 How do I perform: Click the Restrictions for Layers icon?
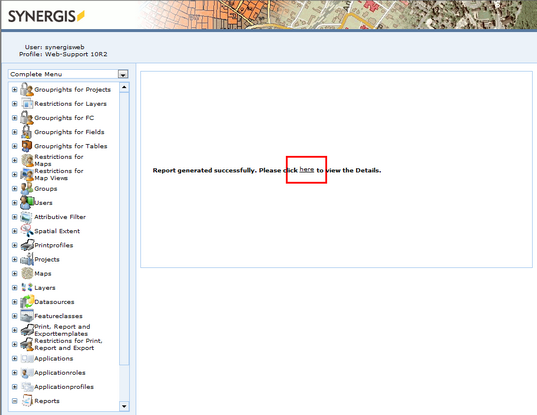27,103
